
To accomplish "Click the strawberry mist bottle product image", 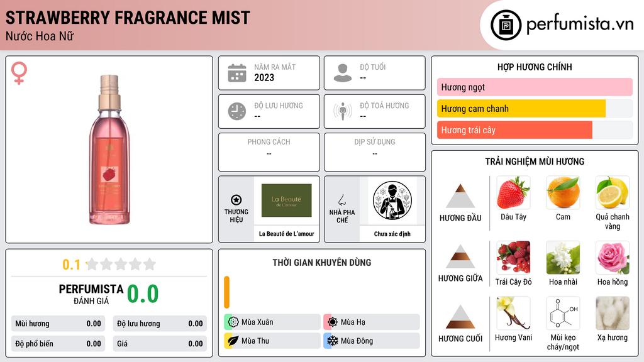I will click(x=109, y=150).
